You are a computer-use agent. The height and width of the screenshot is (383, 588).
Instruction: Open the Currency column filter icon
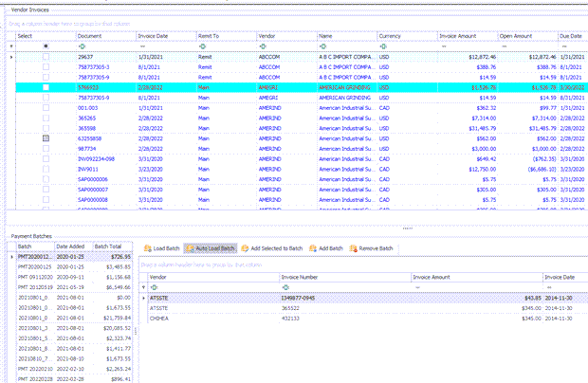[383, 46]
